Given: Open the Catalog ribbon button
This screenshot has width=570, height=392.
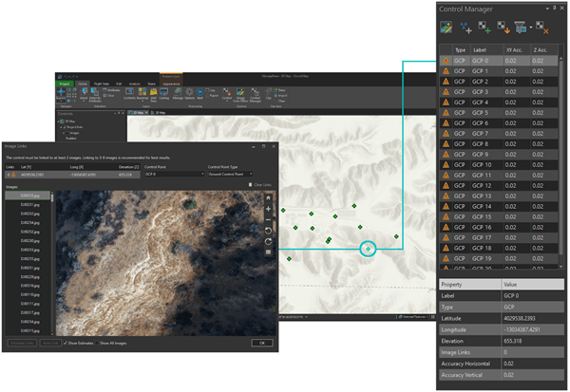Looking at the screenshot, I should [164, 93].
